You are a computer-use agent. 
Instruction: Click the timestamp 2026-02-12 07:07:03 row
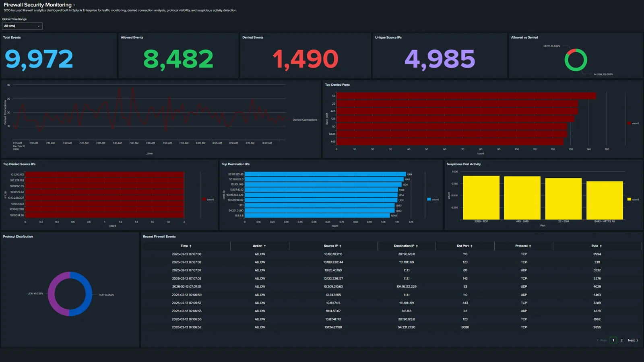pos(187,278)
